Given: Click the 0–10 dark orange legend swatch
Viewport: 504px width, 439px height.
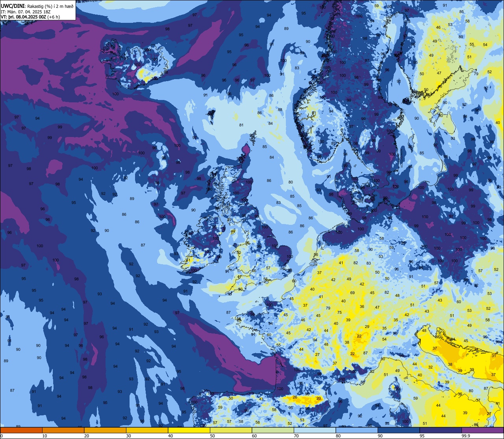Looking at the screenshot, I should 21,430.
